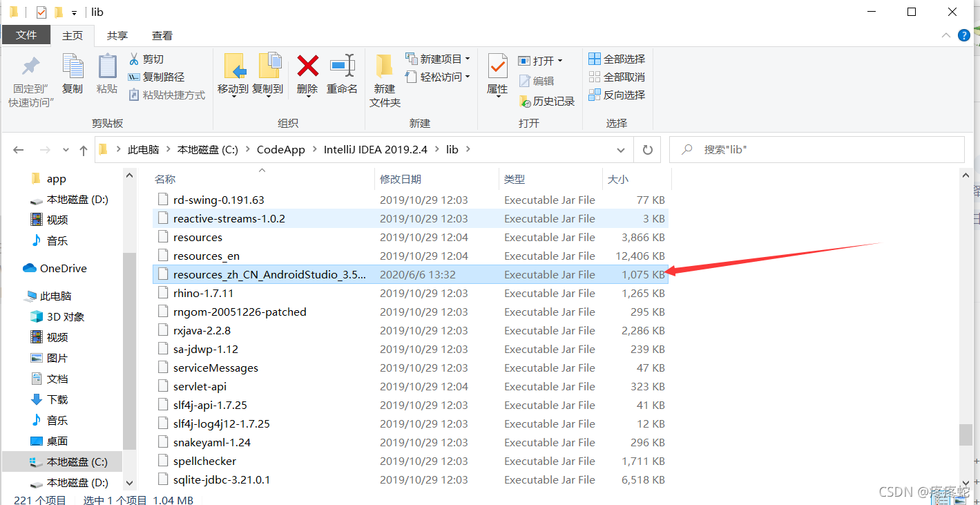Click quick access new folder icon
The image size is (980, 505).
(59, 12)
